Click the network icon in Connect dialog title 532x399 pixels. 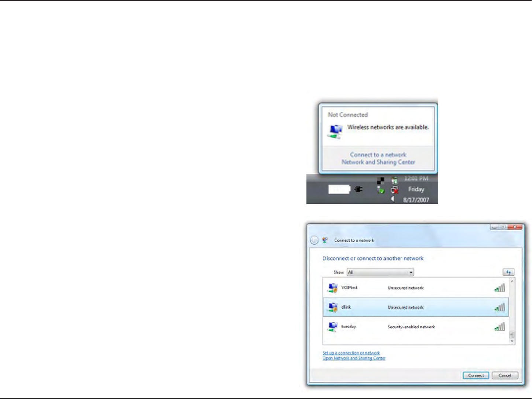pos(325,240)
